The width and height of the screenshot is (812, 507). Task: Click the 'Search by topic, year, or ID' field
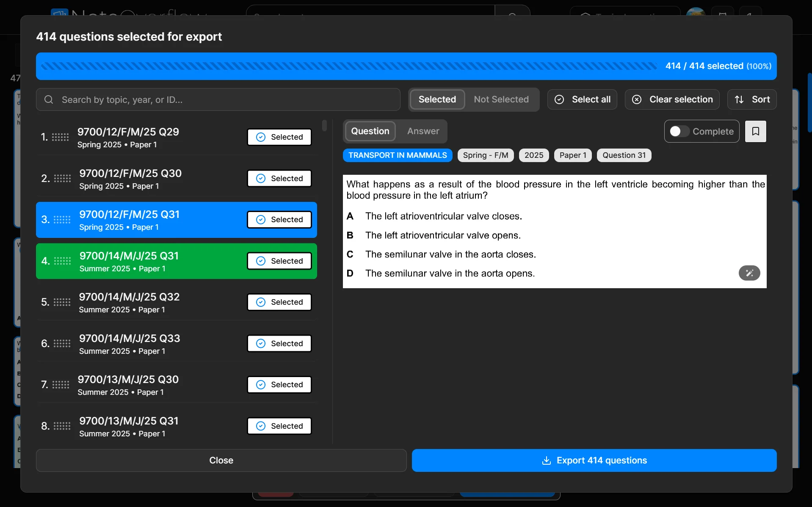218,99
